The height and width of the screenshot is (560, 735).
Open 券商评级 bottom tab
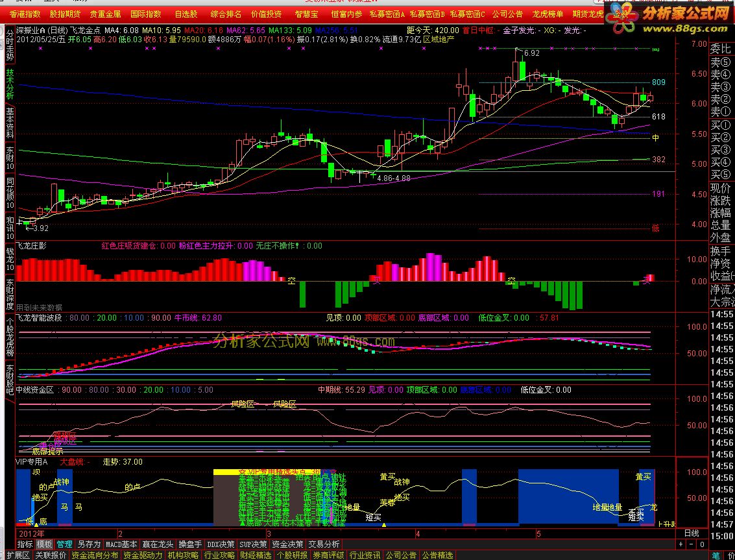point(329,555)
